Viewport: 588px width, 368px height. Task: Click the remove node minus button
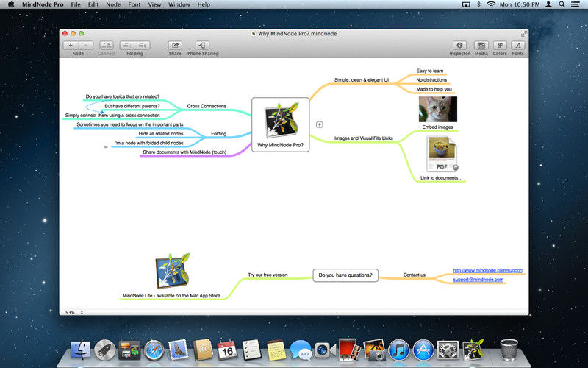[x=85, y=46]
